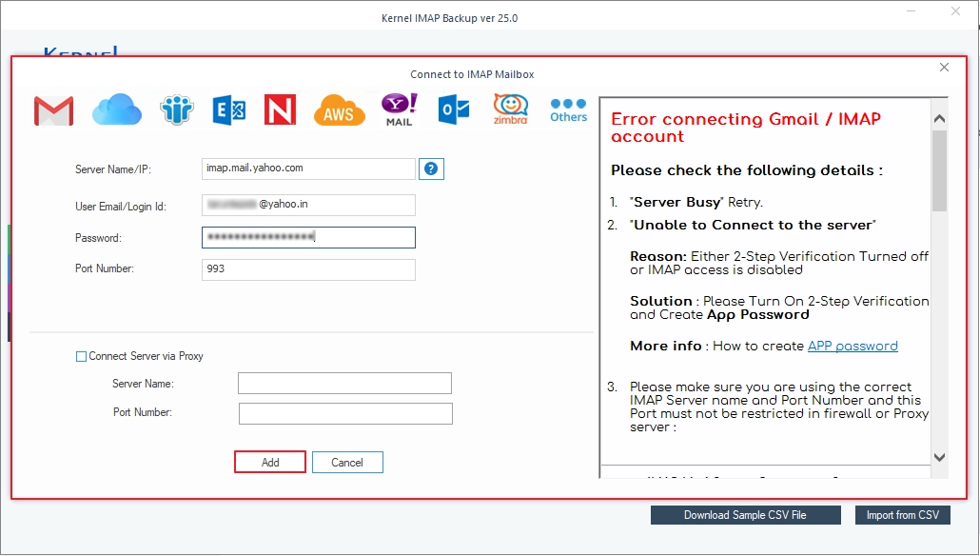This screenshot has width=980, height=556.
Task: Pick the Yahoo Mail icon
Action: tap(400, 110)
